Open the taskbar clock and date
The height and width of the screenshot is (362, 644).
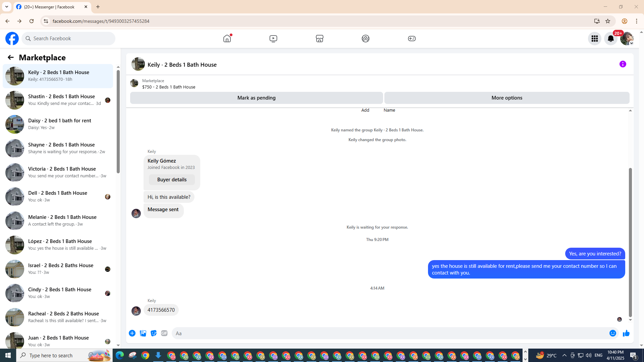point(615,355)
